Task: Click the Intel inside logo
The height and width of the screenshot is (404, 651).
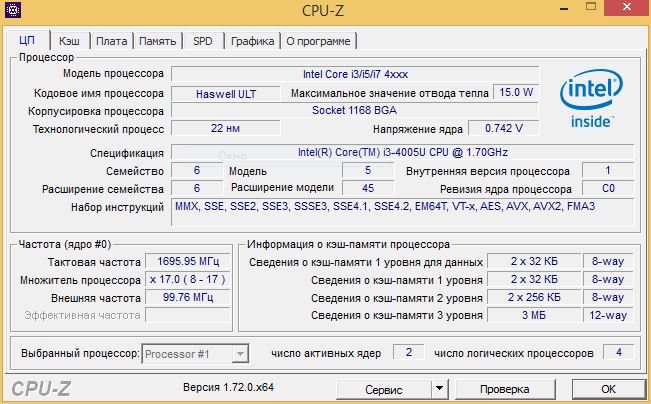Action: 591,99
